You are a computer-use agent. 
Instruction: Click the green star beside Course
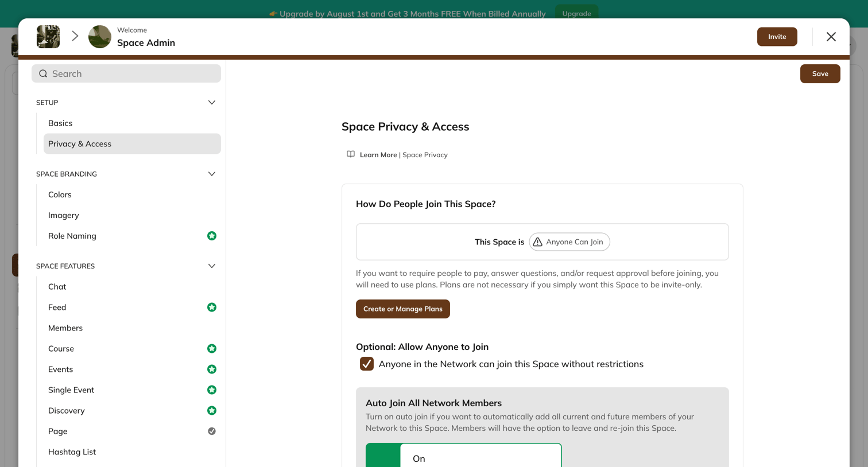point(212,349)
